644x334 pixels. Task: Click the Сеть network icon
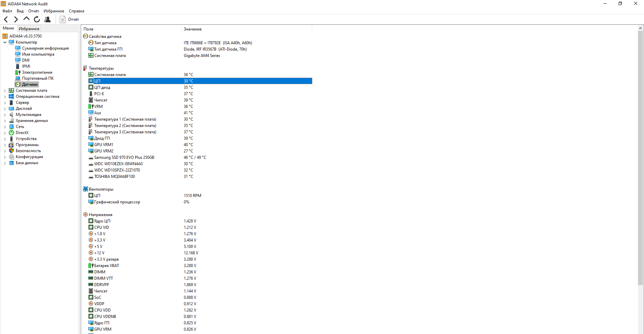click(11, 127)
